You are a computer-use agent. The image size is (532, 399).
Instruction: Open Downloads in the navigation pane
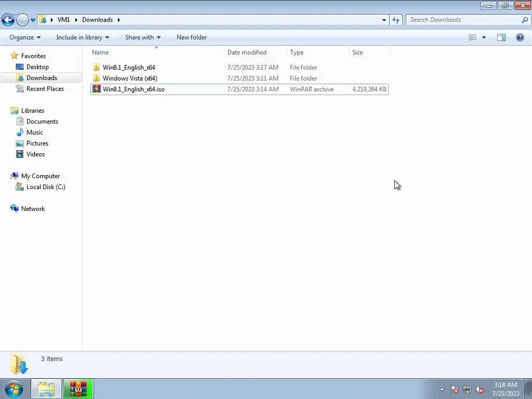[x=42, y=78]
